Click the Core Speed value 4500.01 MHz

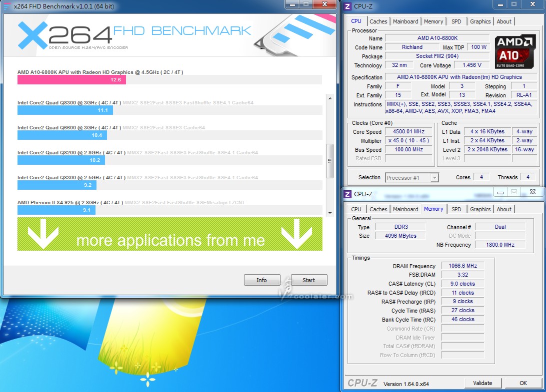pyautogui.click(x=409, y=132)
